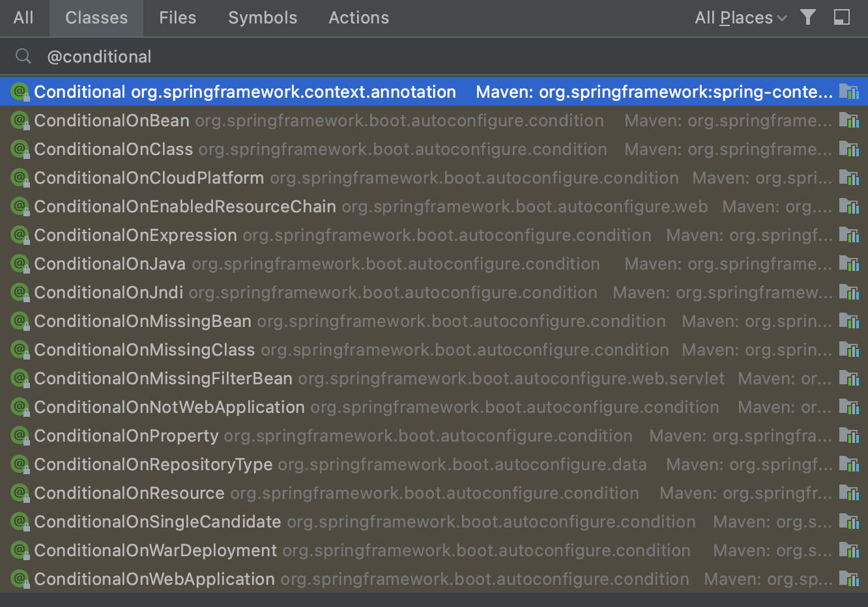Click library icon on ConditionalOnSingleCandidate row
Image resolution: width=868 pixels, height=607 pixels.
point(849,522)
